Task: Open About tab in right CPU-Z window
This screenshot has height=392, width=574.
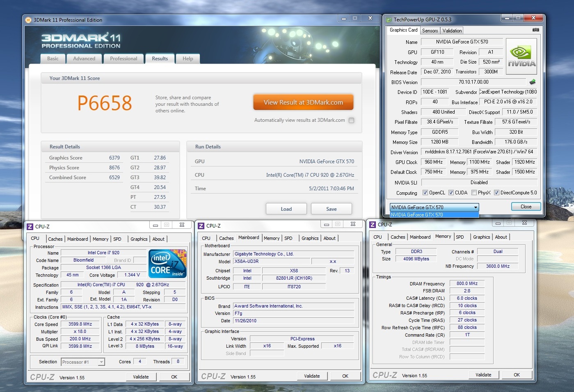Action: [x=501, y=237]
